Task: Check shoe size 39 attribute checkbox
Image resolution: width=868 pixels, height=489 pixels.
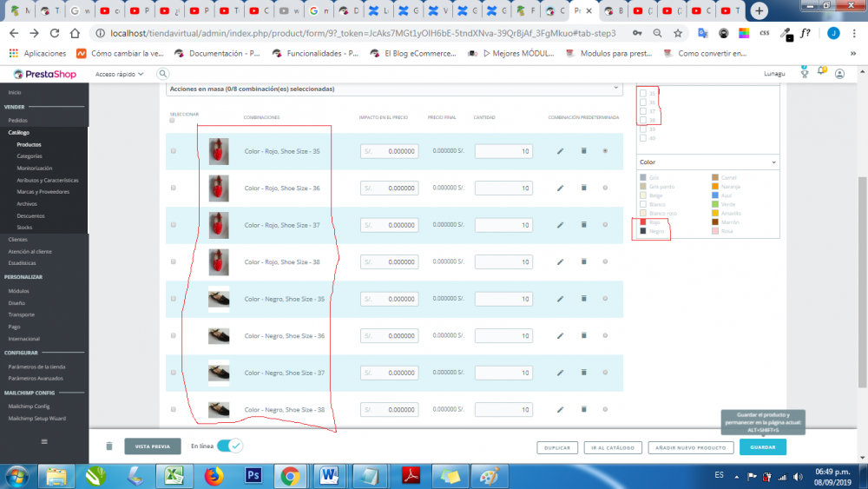Action: 642,129
